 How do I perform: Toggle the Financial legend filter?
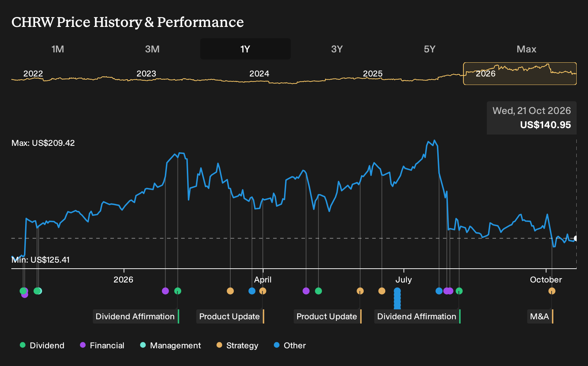pos(102,345)
